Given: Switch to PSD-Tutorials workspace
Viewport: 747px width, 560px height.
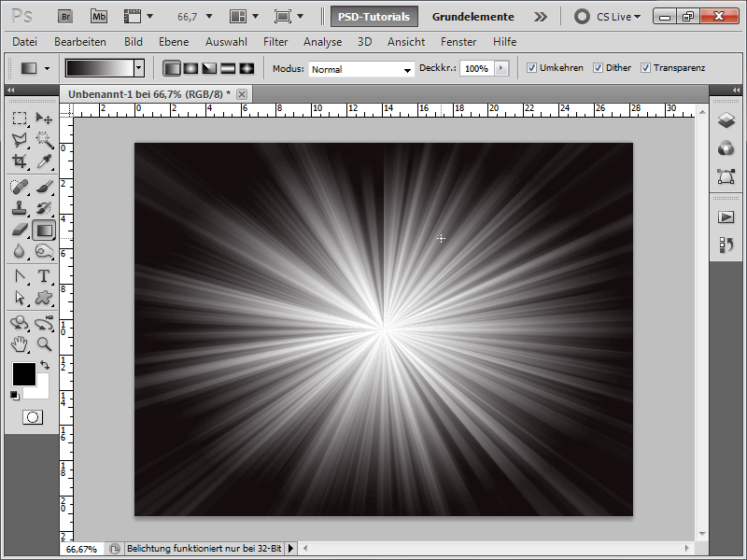Looking at the screenshot, I should [374, 17].
